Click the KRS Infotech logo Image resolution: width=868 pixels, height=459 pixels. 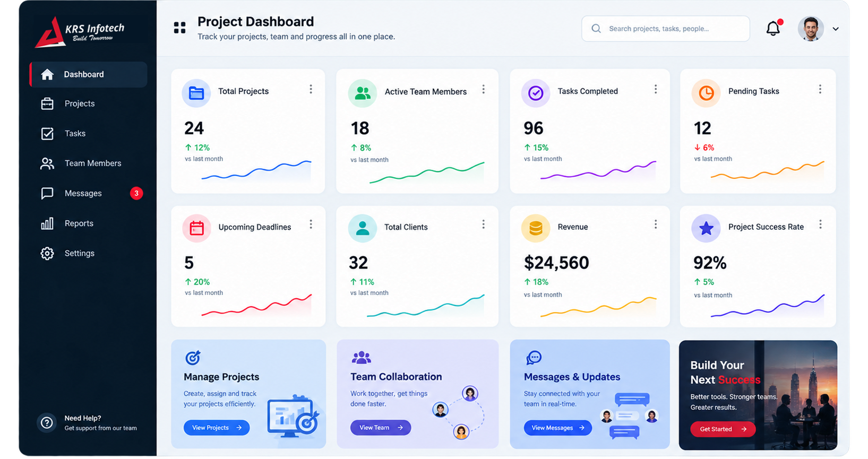[x=81, y=32]
